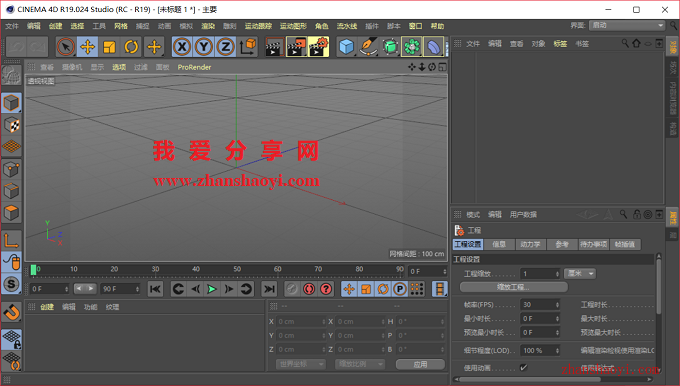Enable Axis mode L-shaped icon
The width and height of the screenshot is (680, 386).
point(11,240)
